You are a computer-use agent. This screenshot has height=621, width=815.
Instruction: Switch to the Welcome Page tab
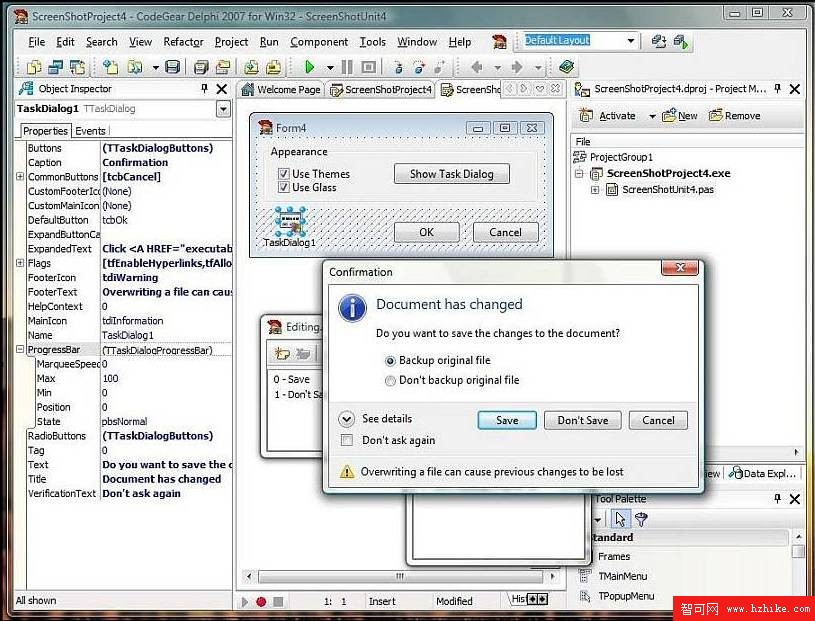pyautogui.click(x=281, y=89)
